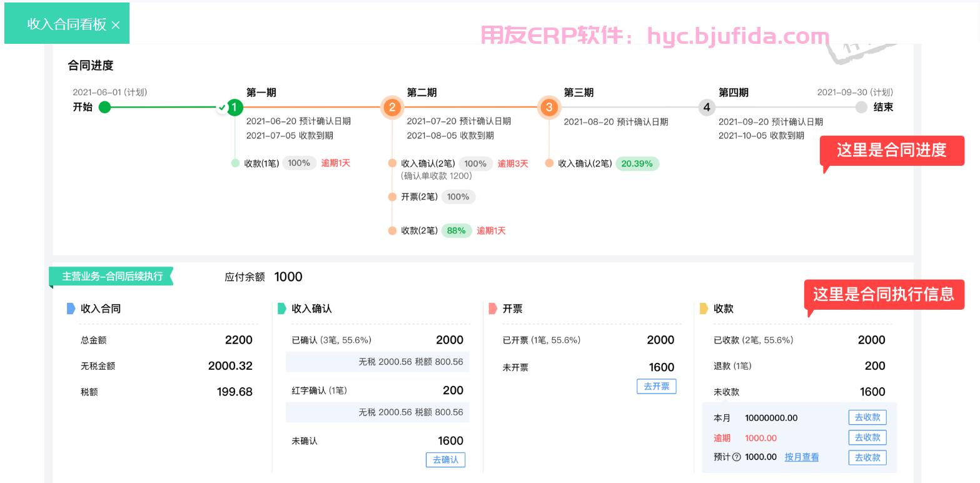Click the 未收款 label
Screen dimensions: 980x483
click(727, 392)
